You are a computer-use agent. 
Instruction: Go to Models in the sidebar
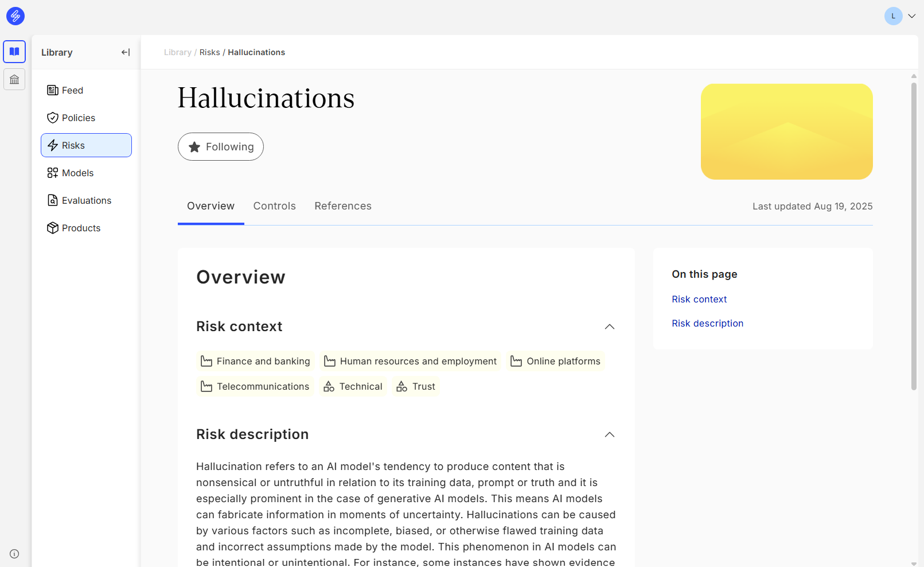tap(77, 173)
